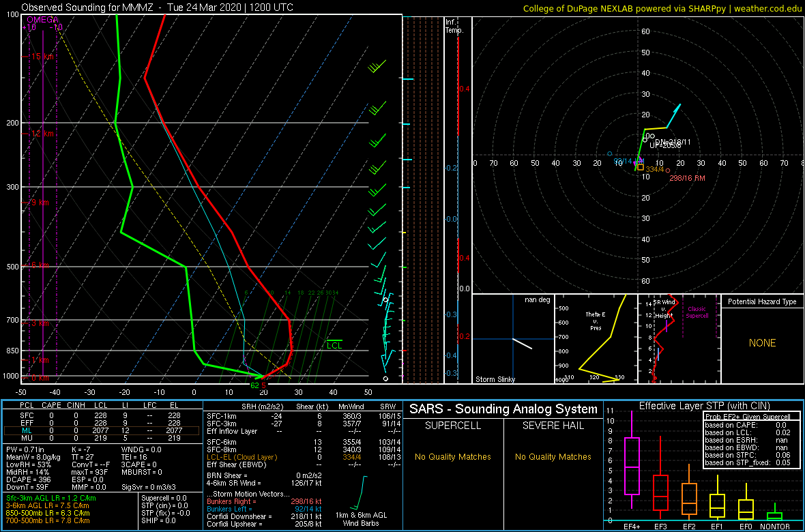Click the 'SEVERE HAIL' column heading in SARS

click(554, 425)
